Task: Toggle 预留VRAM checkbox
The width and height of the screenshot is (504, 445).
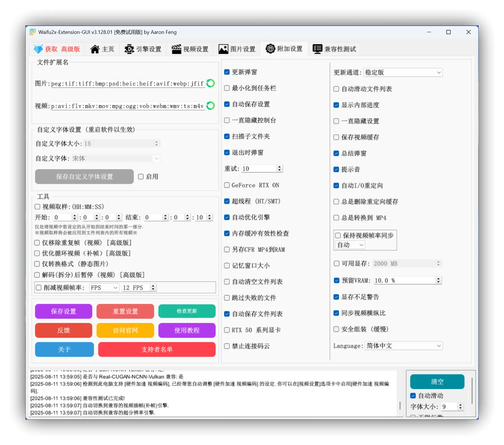Action: click(336, 280)
